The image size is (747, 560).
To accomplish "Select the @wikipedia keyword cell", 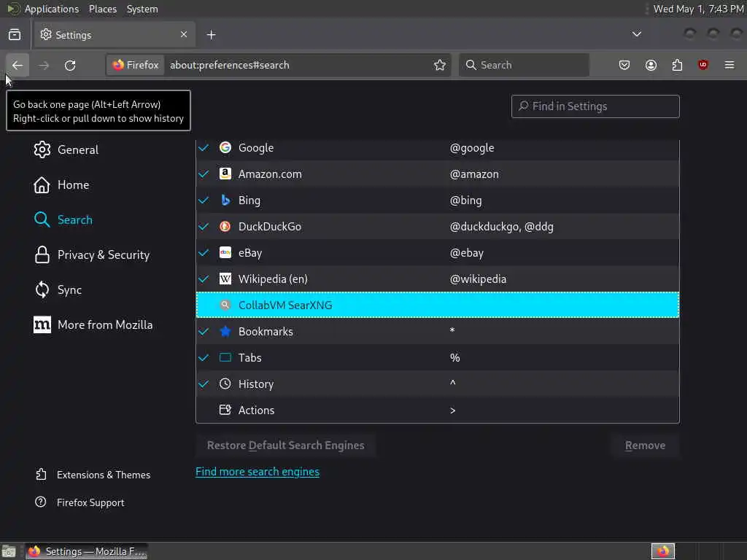I will coord(478,279).
